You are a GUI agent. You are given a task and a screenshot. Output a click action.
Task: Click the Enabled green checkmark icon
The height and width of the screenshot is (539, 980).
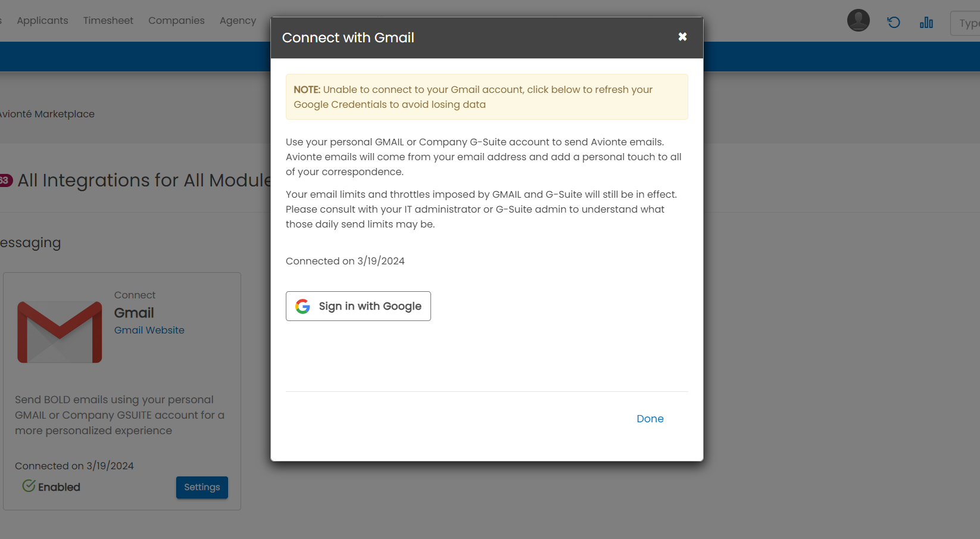click(x=29, y=486)
